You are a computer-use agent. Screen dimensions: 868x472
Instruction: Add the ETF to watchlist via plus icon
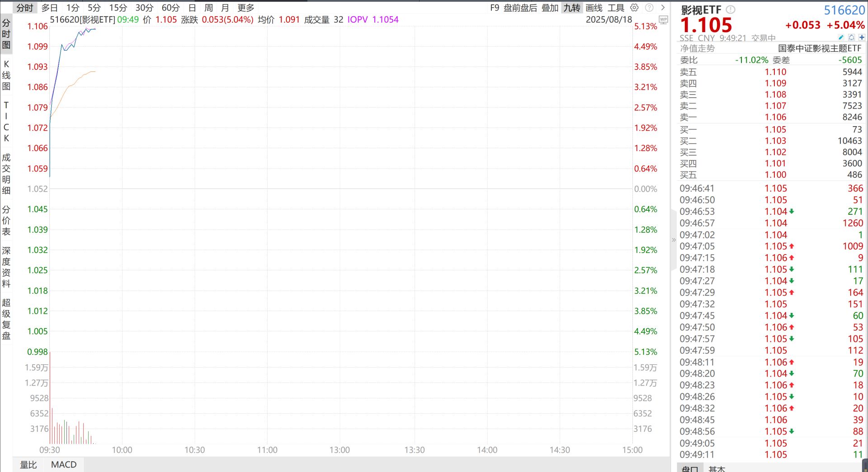(862, 38)
